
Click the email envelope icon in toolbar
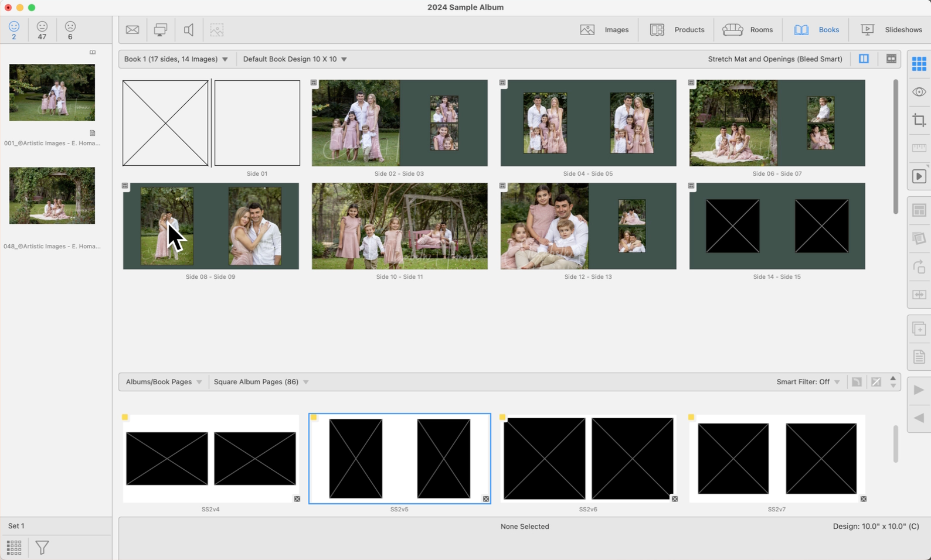pos(132,30)
